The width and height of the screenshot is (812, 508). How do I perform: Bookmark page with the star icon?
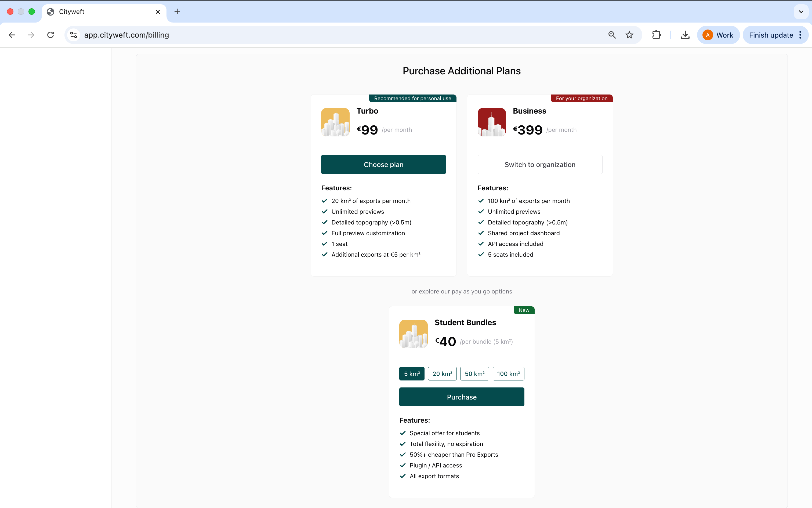coord(629,35)
